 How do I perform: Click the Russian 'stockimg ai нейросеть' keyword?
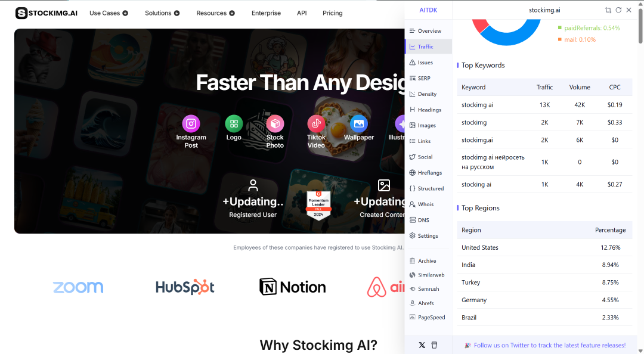(493, 162)
